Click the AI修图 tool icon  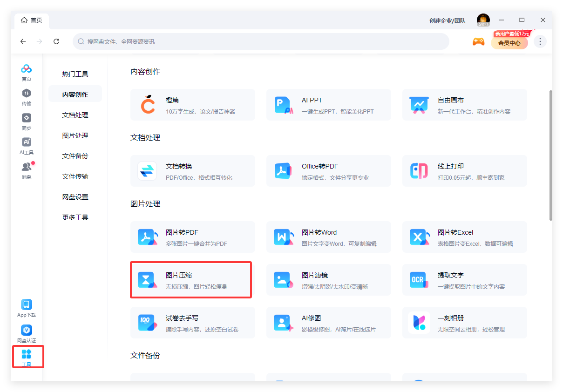(284, 323)
